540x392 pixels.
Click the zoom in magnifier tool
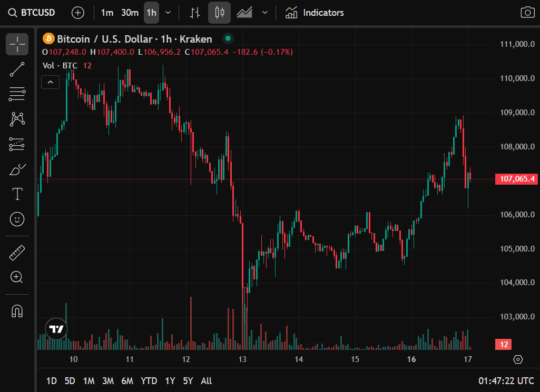(x=17, y=277)
